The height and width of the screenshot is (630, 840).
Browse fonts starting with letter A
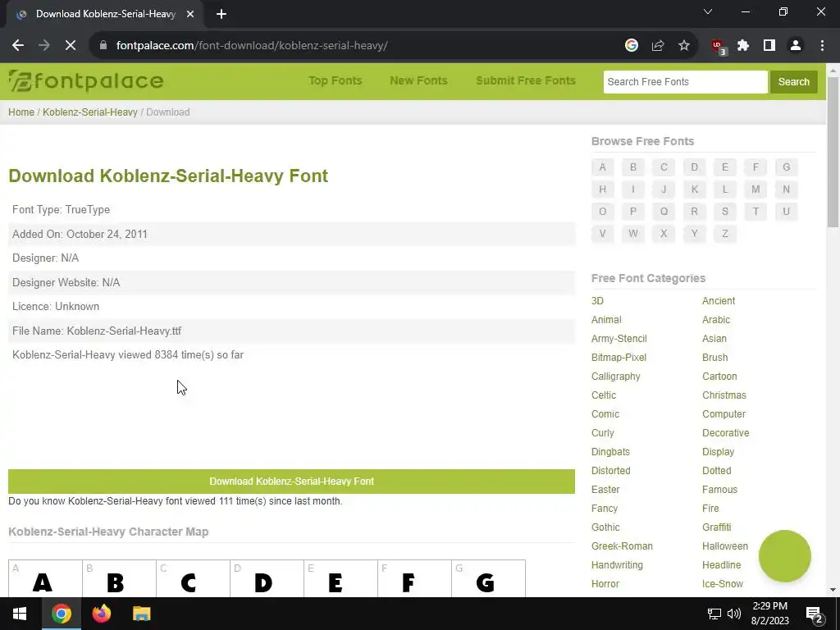pos(602,167)
